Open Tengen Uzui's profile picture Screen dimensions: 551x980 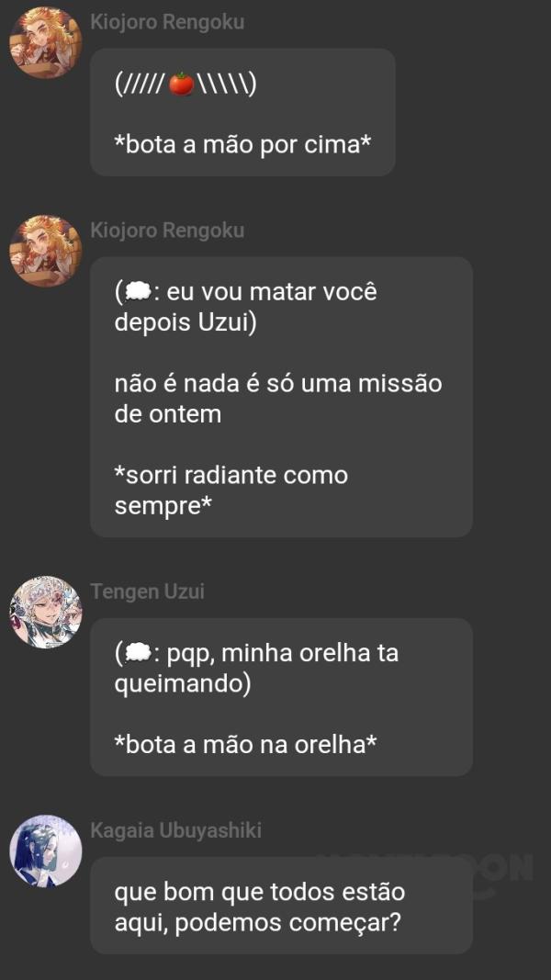46,612
